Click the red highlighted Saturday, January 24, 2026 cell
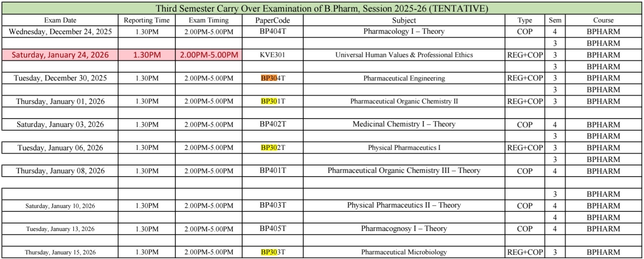Viewport: 644px width, 259px height. tap(60, 55)
